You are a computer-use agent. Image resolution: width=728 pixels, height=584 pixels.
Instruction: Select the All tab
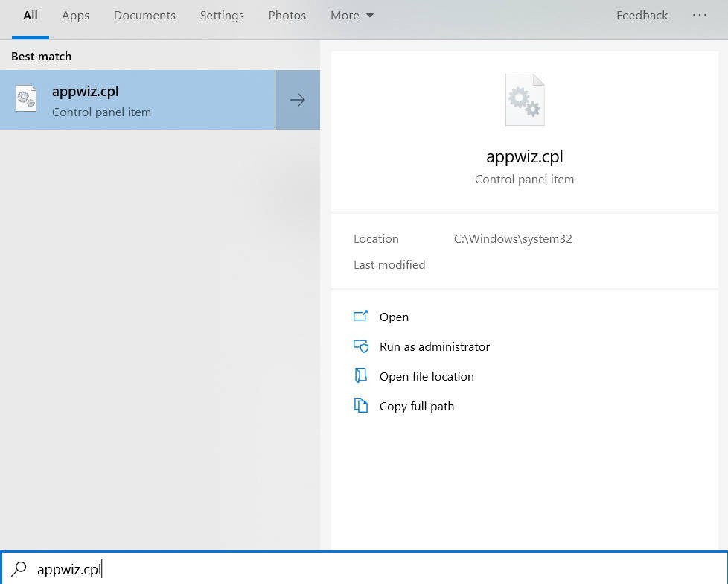click(x=31, y=16)
